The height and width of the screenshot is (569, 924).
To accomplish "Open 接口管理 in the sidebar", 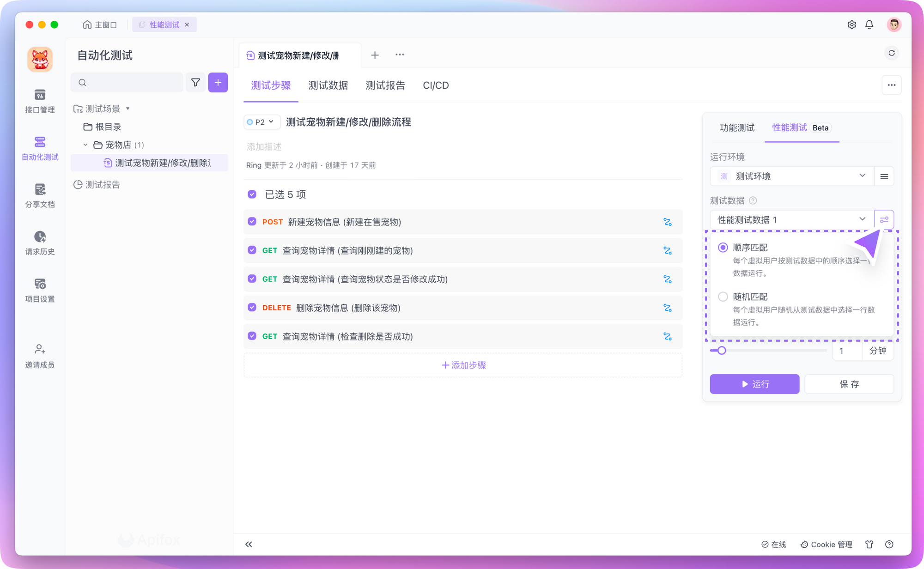I will [x=40, y=101].
